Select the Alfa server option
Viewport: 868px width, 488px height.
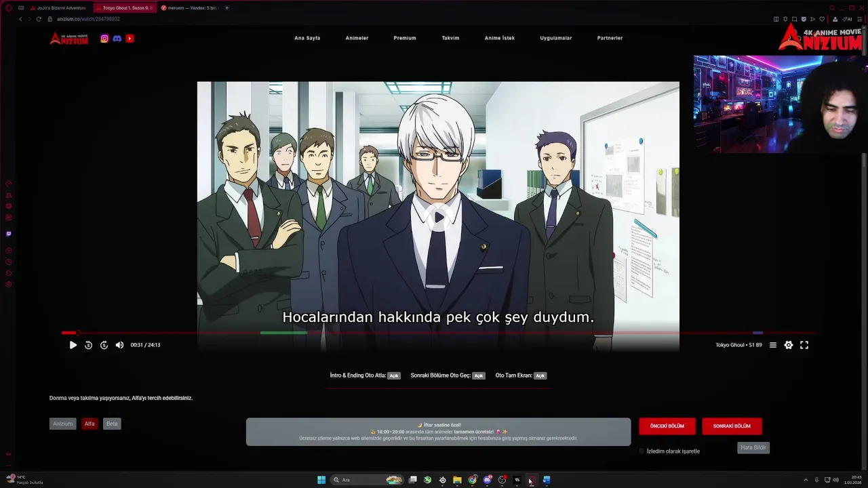90,424
